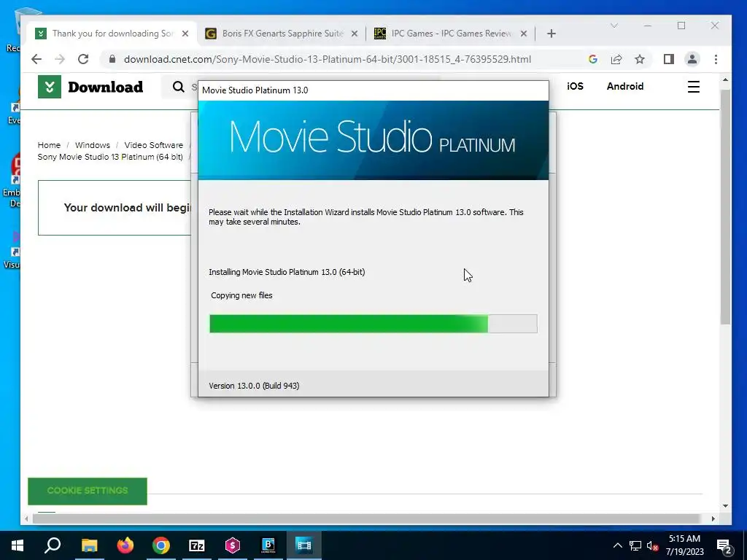Image resolution: width=747 pixels, height=560 pixels.
Task: Click the Copying new files status text
Action: [241, 295]
